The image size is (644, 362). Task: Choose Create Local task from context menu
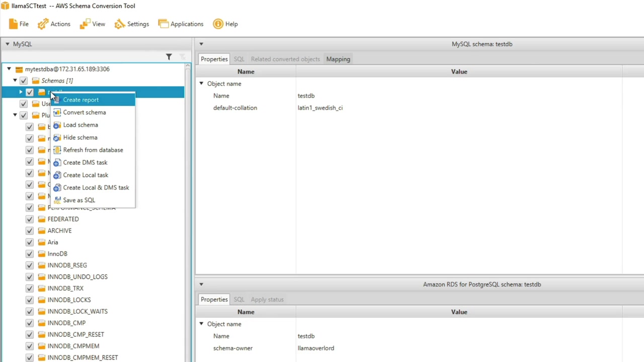click(93, 175)
